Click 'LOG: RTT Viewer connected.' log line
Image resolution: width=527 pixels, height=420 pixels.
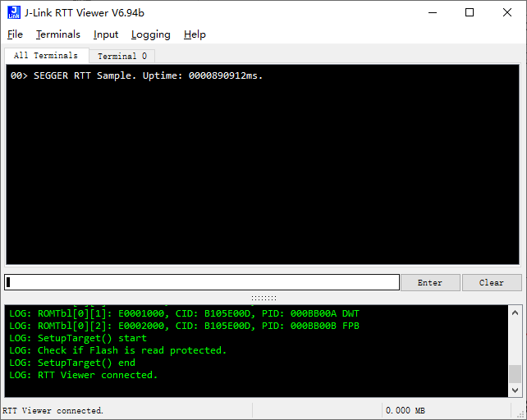point(84,375)
